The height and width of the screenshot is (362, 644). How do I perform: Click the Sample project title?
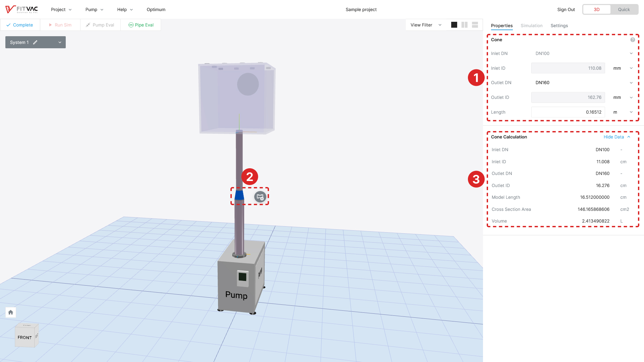361,9
